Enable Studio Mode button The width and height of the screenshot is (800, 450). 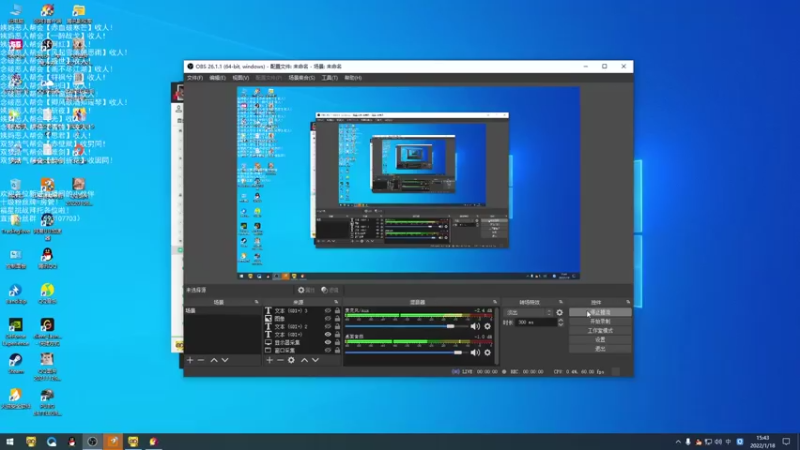click(600, 331)
